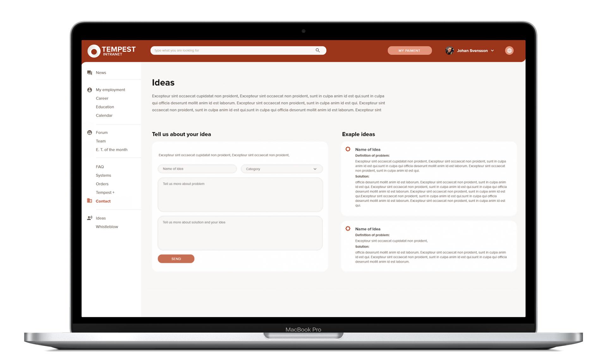Select the Whistleblow menu item
The height and width of the screenshot is (364, 607).
[107, 226]
